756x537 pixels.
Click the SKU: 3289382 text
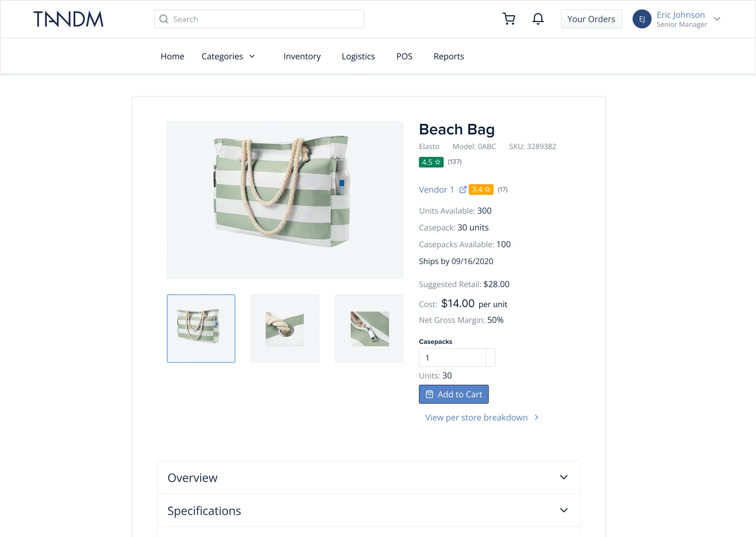point(533,146)
